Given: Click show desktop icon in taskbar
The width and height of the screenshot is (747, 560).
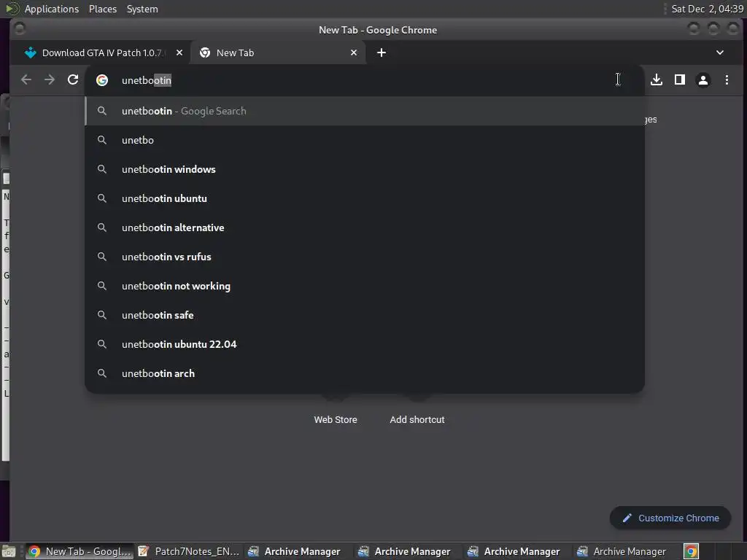Looking at the screenshot, I should (8, 552).
